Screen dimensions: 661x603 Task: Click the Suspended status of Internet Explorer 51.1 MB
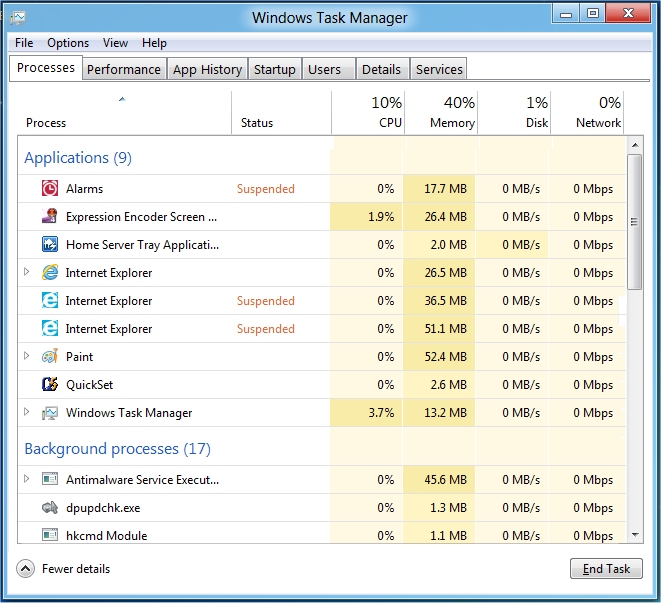point(266,329)
